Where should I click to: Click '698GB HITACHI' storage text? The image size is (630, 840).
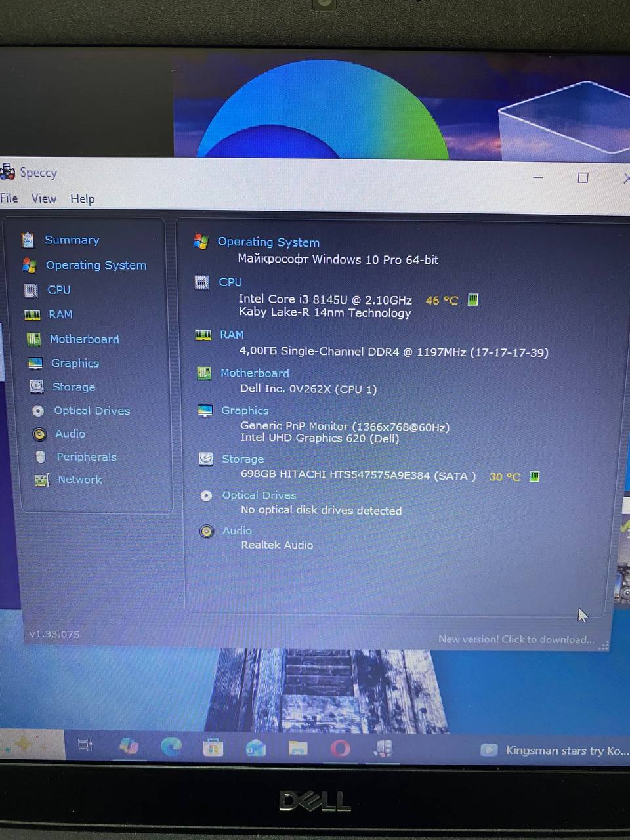pyautogui.click(x=358, y=475)
